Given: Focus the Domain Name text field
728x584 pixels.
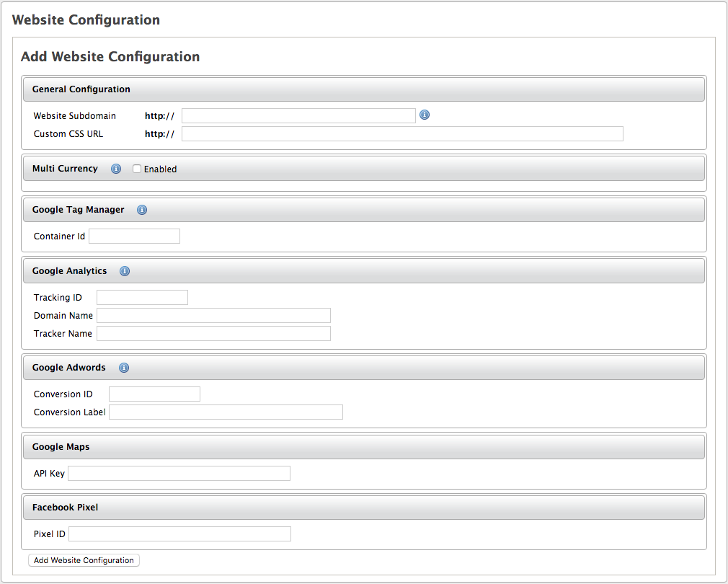Looking at the screenshot, I should 213,316.
